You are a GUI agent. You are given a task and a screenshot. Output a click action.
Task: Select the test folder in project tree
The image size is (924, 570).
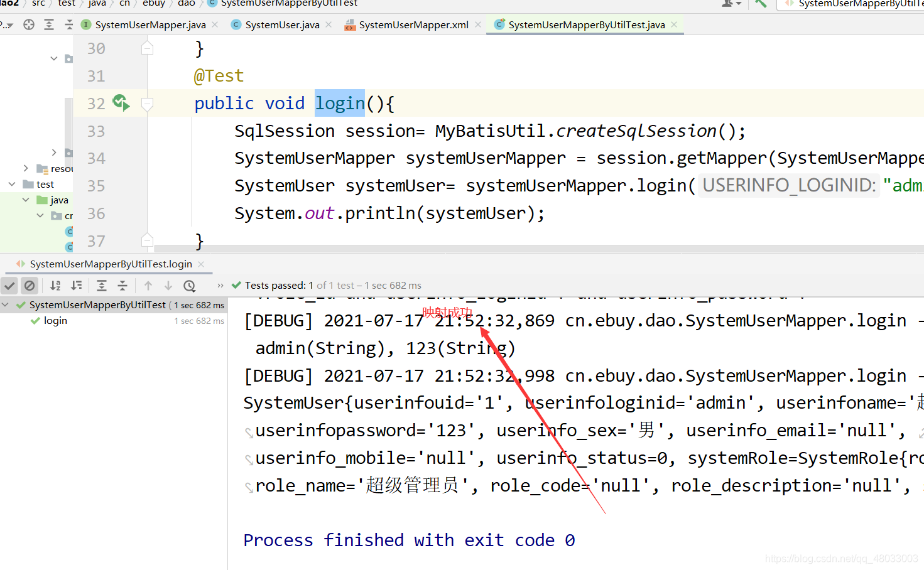click(x=45, y=185)
